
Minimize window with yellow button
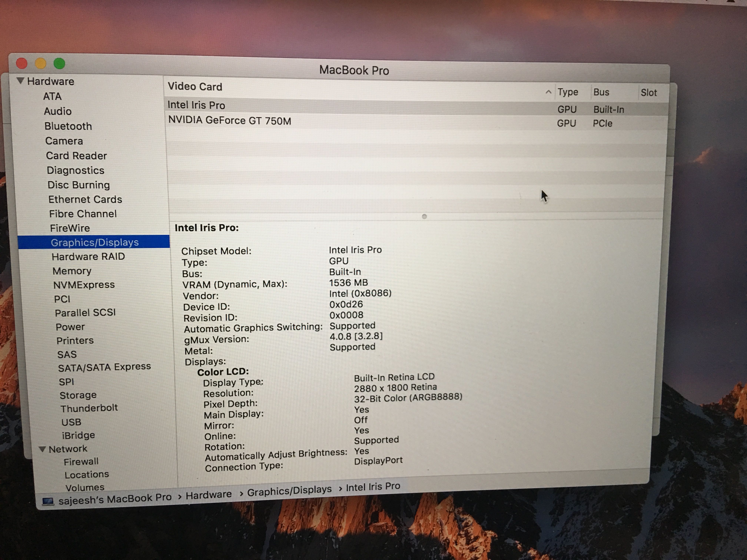pos(41,63)
